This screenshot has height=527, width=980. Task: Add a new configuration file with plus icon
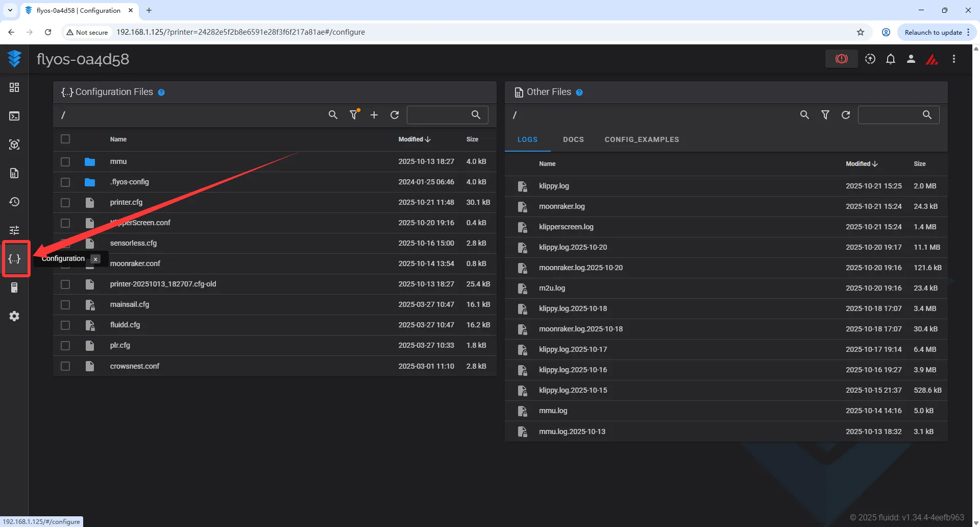[374, 115]
